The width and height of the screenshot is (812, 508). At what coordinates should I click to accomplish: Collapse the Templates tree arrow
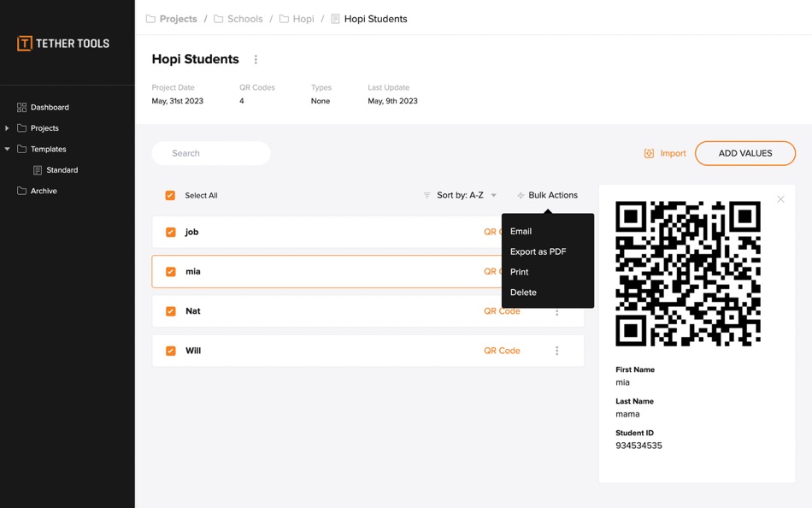tap(7, 149)
